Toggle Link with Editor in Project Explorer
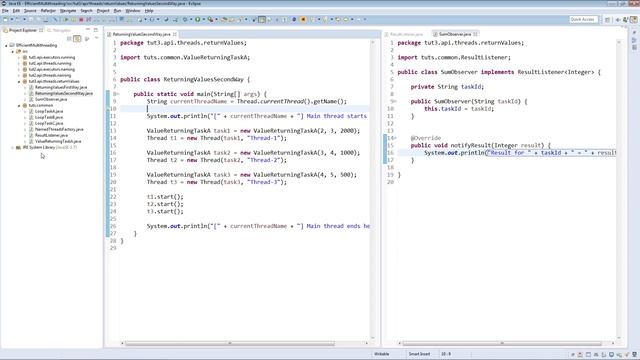The width and height of the screenshot is (640, 360). tap(77, 39)
